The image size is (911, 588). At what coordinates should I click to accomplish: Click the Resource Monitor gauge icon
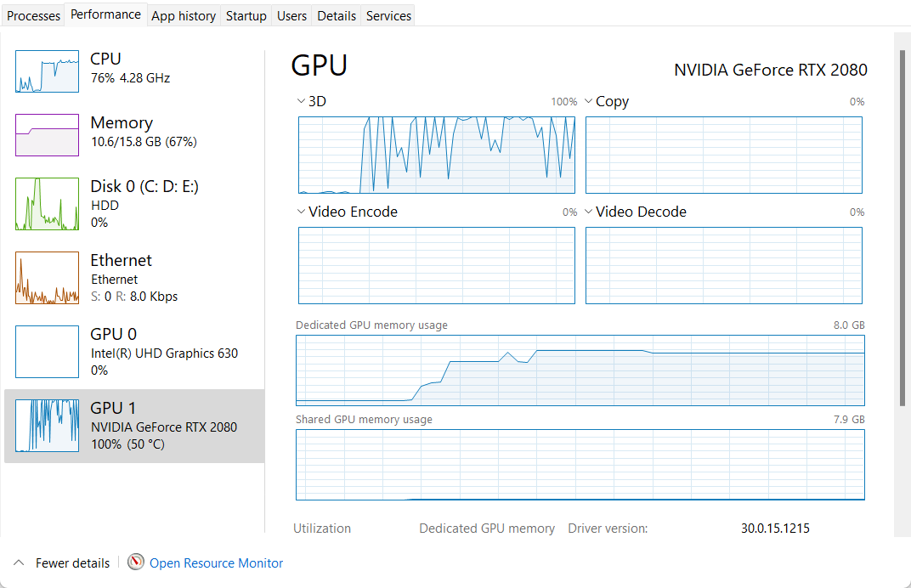pyautogui.click(x=136, y=563)
